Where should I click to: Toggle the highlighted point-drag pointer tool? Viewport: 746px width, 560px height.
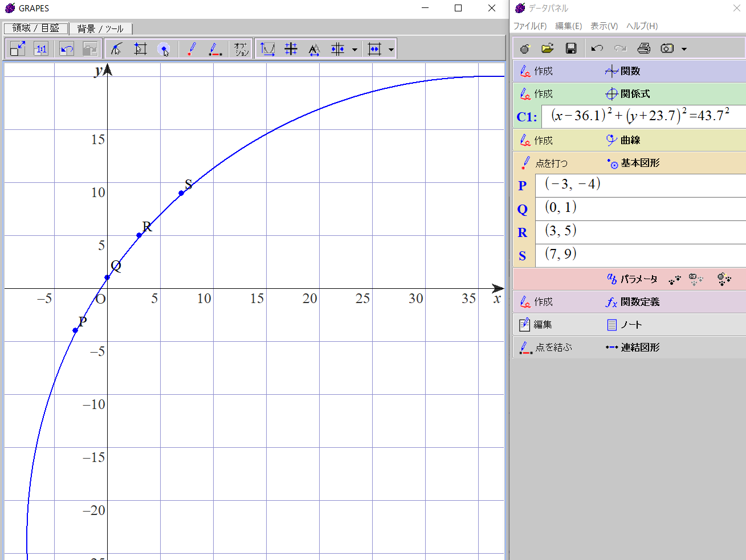pos(164,49)
